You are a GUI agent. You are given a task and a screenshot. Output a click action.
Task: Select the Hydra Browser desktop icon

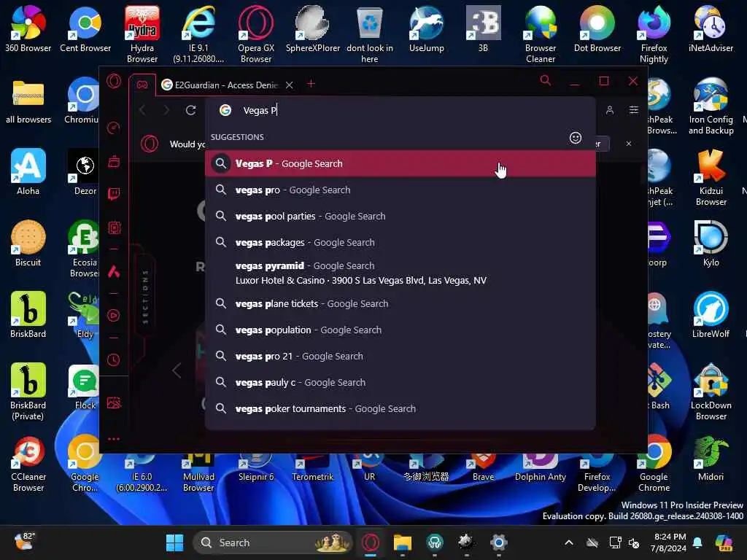click(x=142, y=34)
